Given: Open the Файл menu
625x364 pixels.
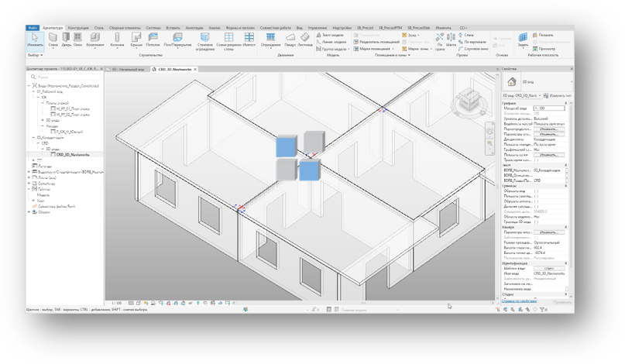Looking at the screenshot, I should click(x=33, y=28).
